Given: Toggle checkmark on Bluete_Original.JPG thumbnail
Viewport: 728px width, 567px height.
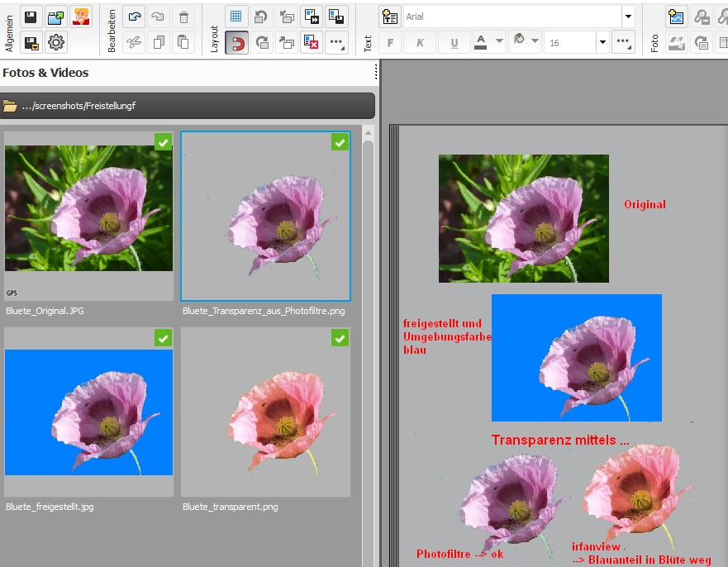Looking at the screenshot, I should pos(164,141).
